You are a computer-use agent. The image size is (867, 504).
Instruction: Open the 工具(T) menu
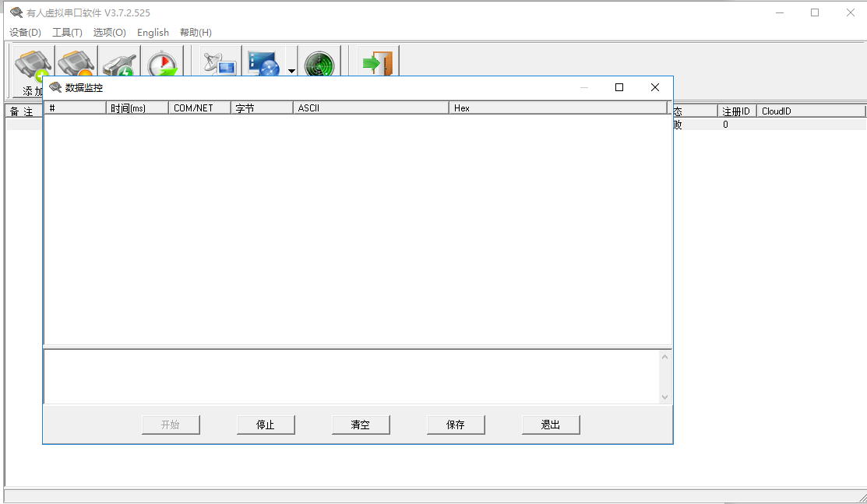[x=67, y=32]
